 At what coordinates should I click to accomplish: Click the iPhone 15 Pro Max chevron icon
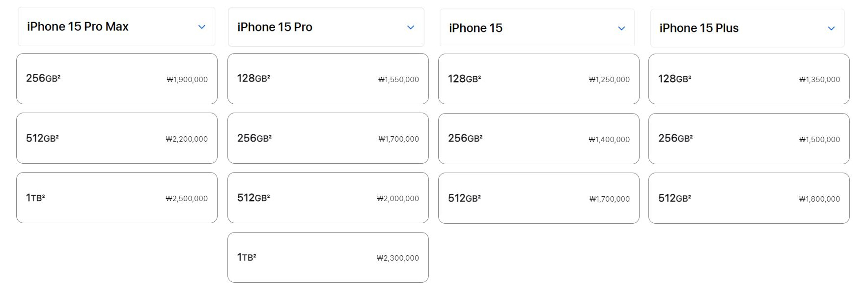[201, 27]
